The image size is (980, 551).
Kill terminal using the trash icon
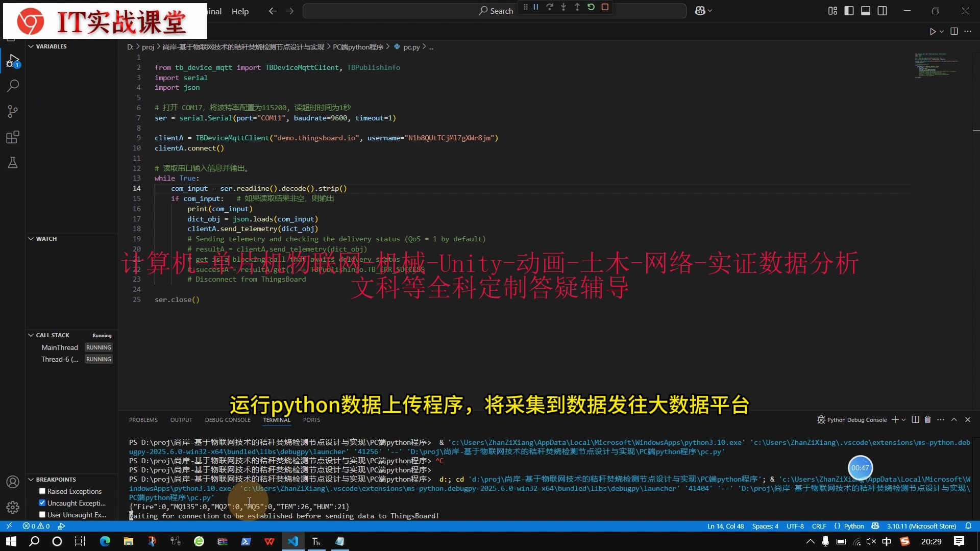click(x=927, y=419)
